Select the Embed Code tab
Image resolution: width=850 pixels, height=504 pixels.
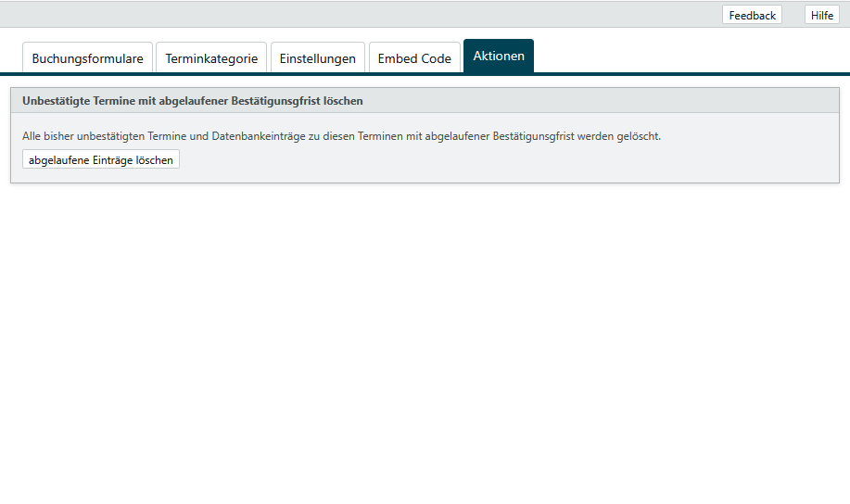coord(414,57)
